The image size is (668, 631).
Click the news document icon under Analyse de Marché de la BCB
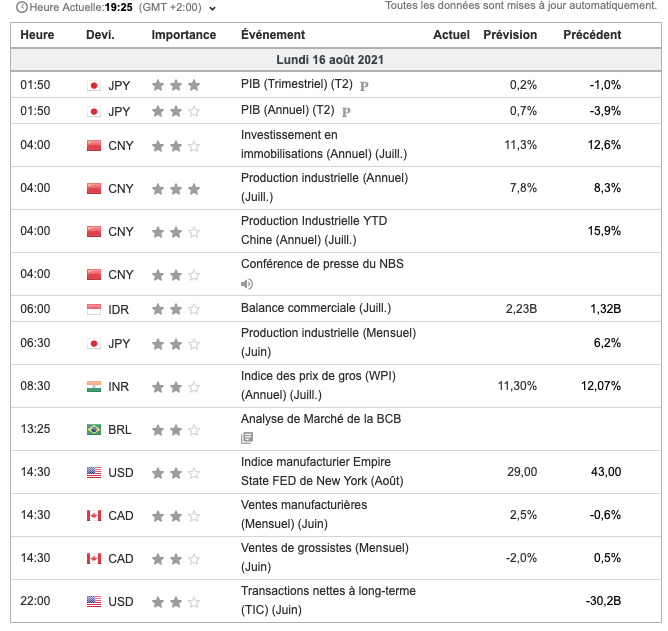pos(247,438)
